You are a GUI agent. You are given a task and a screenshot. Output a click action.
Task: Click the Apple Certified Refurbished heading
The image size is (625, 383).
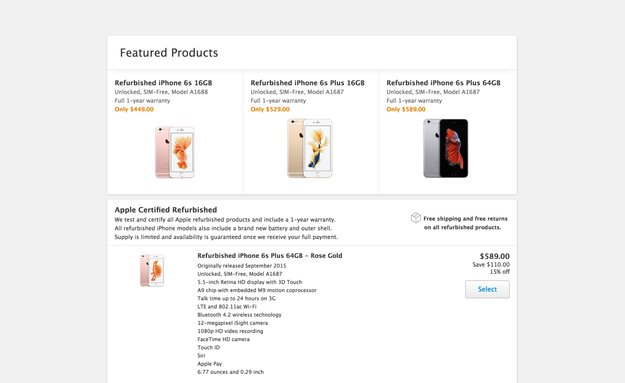[166, 210]
